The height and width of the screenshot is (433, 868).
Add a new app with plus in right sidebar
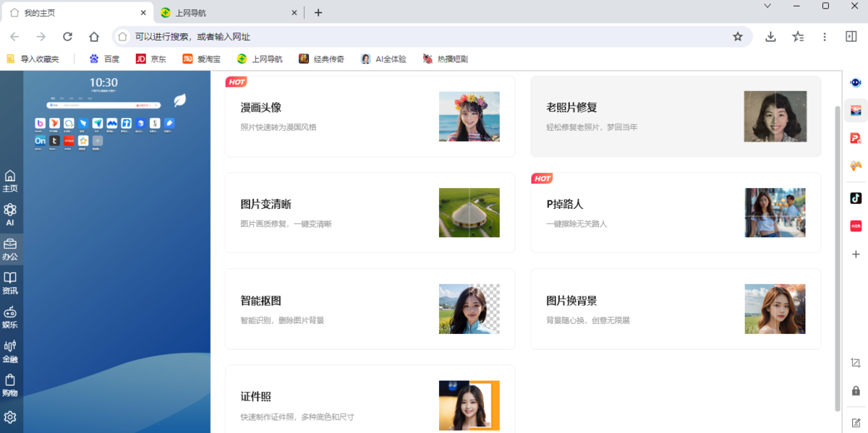(856, 254)
